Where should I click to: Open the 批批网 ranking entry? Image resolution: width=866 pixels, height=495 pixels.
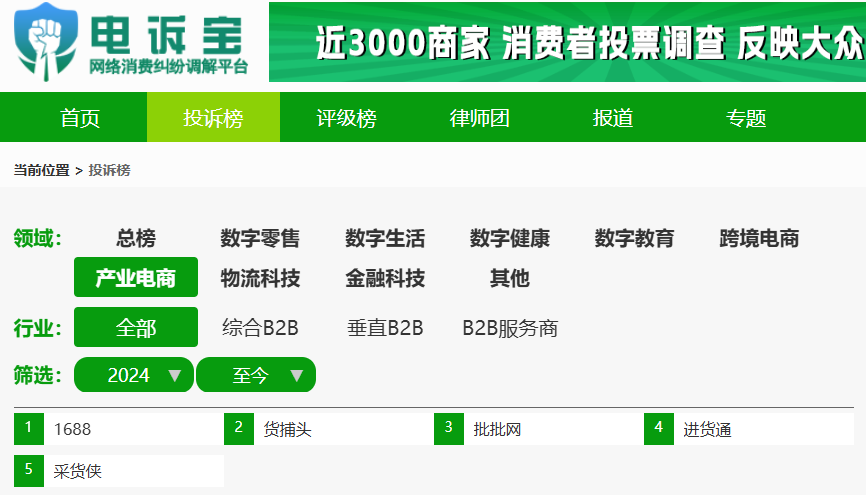(x=538, y=429)
